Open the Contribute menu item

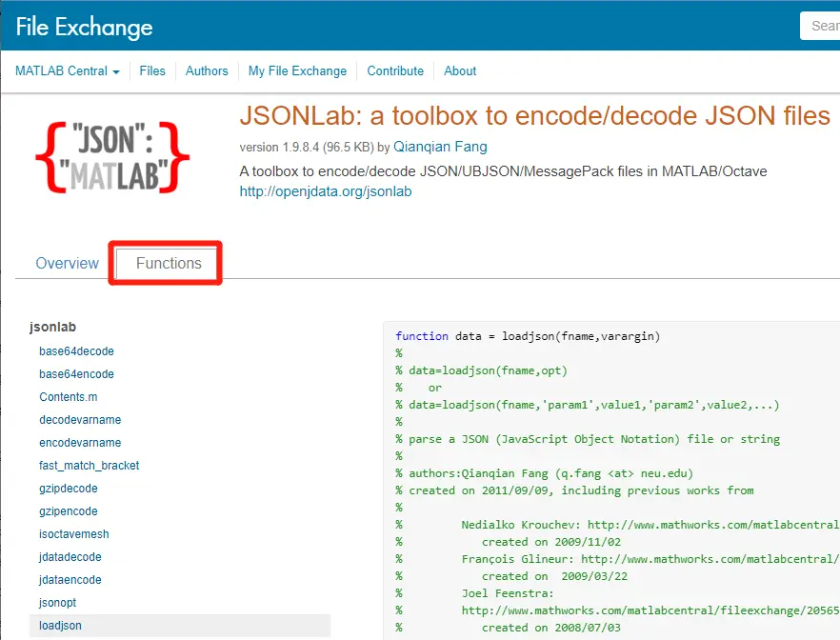(395, 71)
